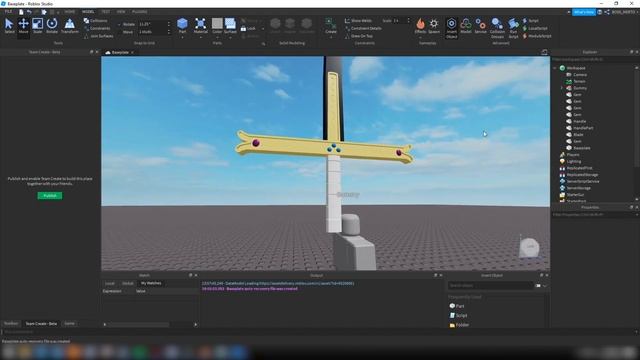Insert a LocalScript from the ribbon

[x=535, y=28]
